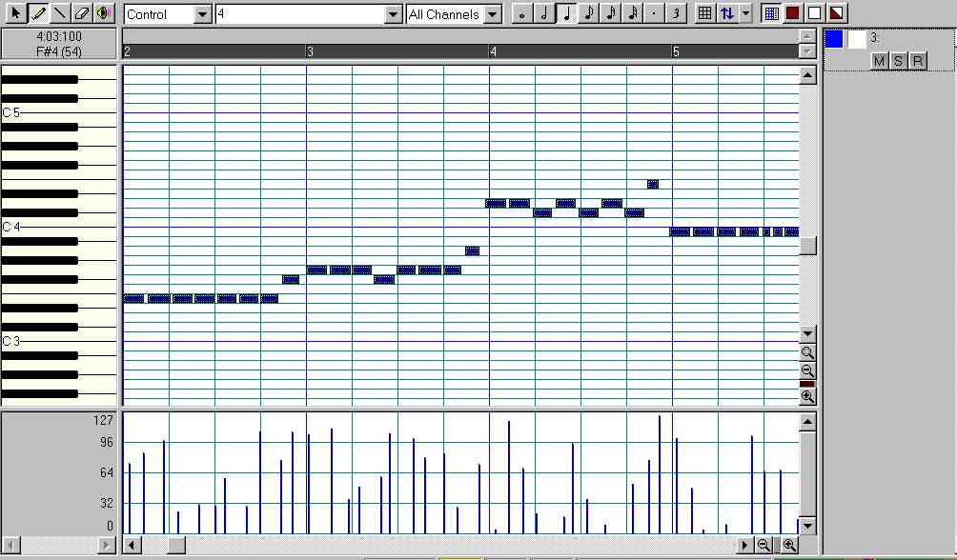This screenshot has width=957, height=560.
Task: Click the horizontal scrollbar left arrow
Action: pos(132,545)
